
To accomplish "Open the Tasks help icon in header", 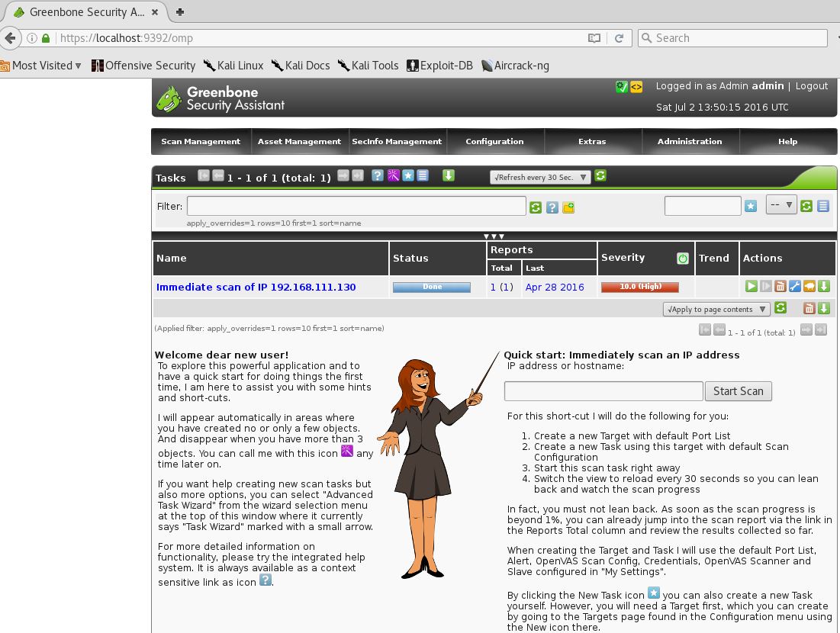I will tap(378, 175).
